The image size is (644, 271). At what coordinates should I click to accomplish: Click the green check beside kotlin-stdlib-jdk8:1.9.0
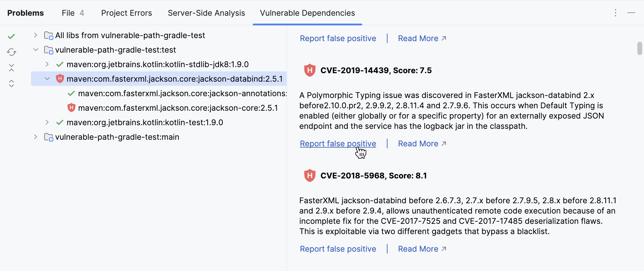tap(60, 64)
